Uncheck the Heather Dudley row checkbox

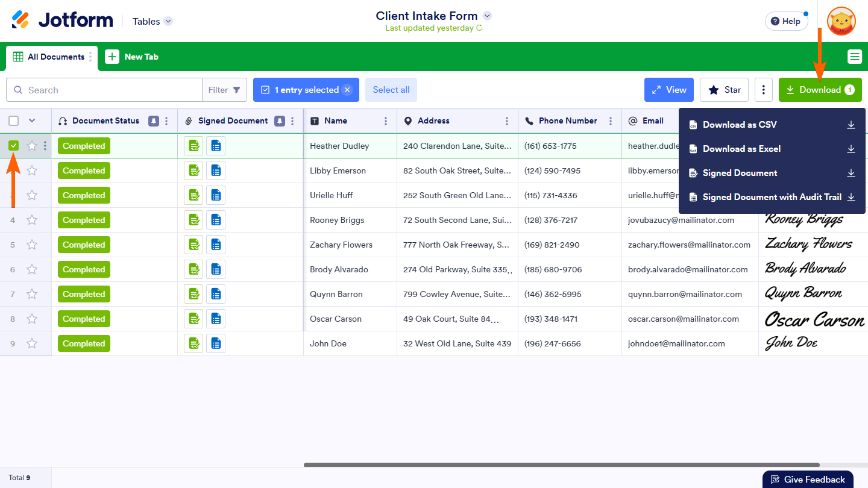[14, 146]
